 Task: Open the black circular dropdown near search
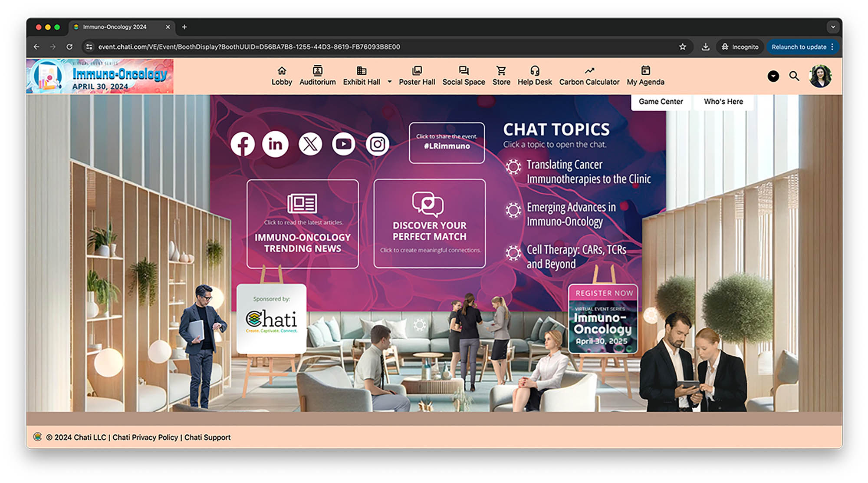tap(773, 76)
